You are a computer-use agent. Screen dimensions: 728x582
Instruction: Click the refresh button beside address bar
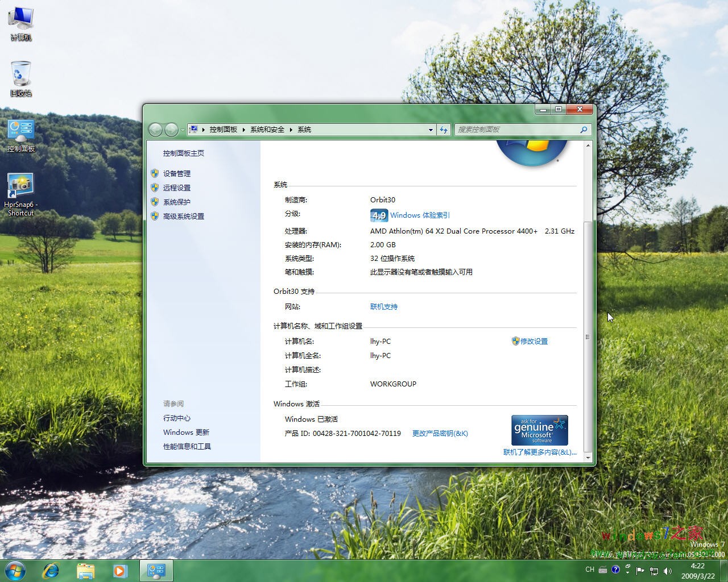coord(444,130)
